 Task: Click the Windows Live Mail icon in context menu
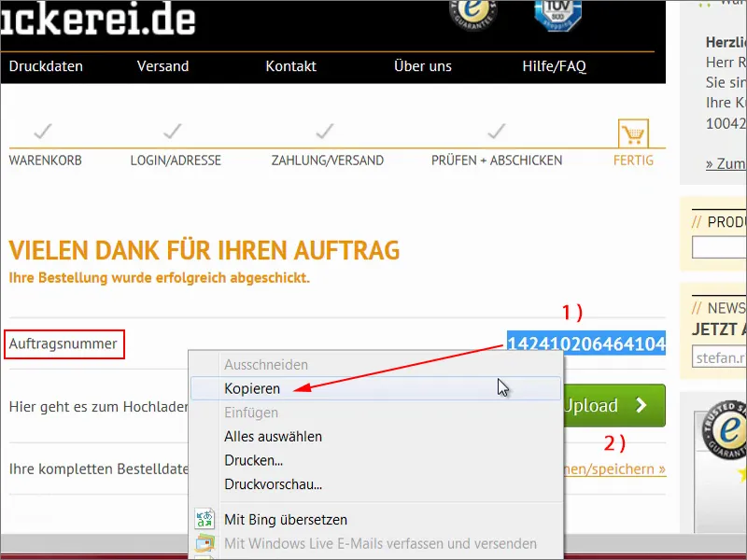(204, 543)
